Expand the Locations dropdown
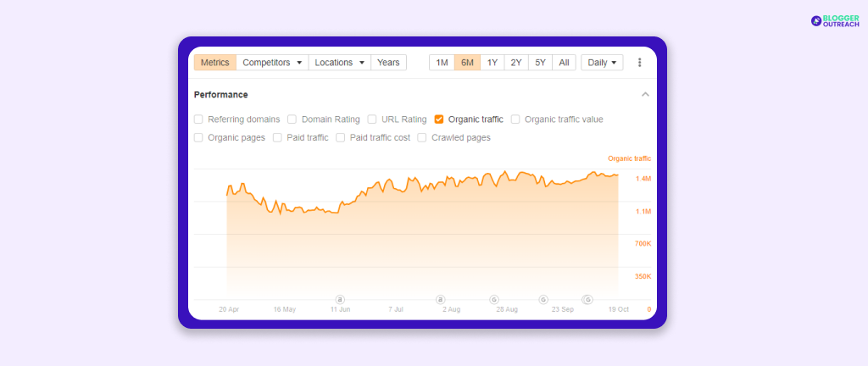This screenshot has width=868, height=366. 339,63
